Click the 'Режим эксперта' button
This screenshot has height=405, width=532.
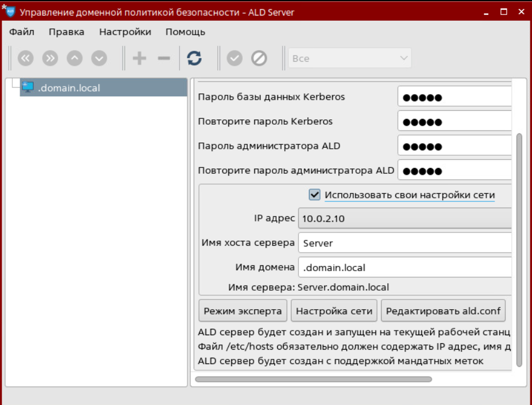tap(243, 310)
